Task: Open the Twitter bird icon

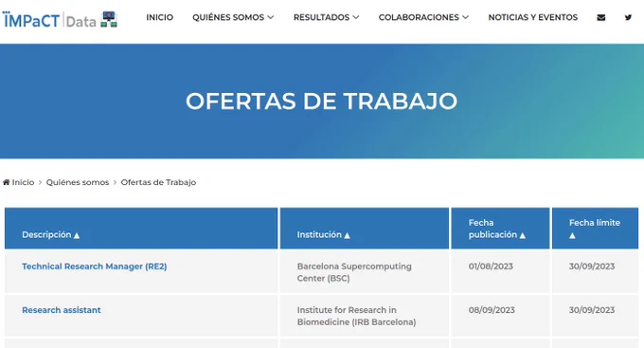Action: [628, 17]
